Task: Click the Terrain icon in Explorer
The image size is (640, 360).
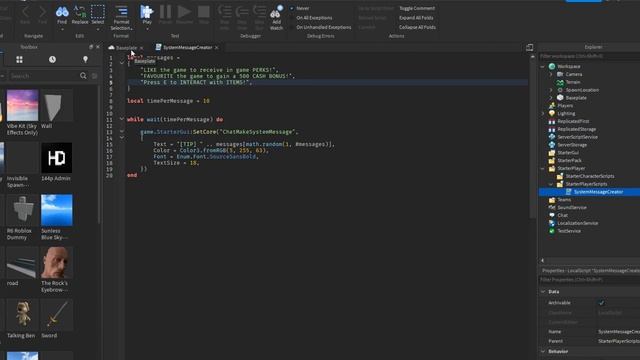Action: coord(560,82)
